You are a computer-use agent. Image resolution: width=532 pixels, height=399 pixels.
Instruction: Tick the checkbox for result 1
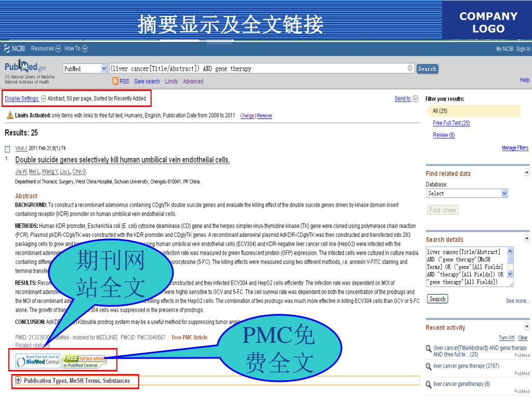(7, 149)
